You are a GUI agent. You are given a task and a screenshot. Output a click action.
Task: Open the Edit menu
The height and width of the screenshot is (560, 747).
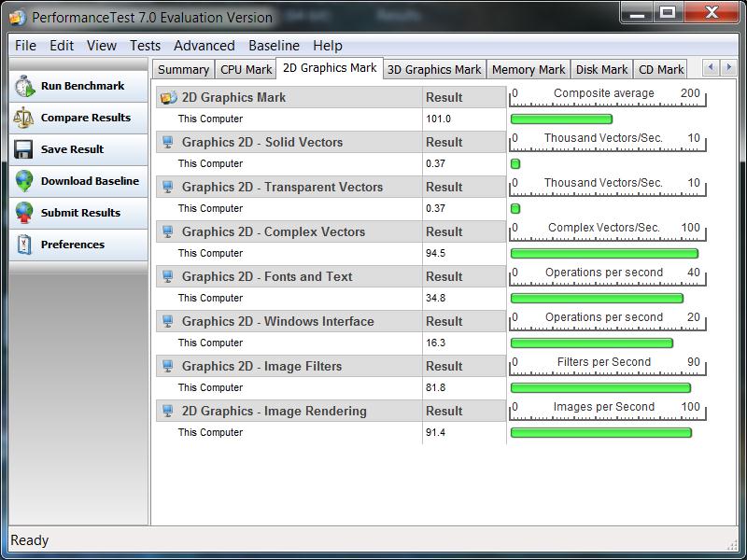click(62, 46)
